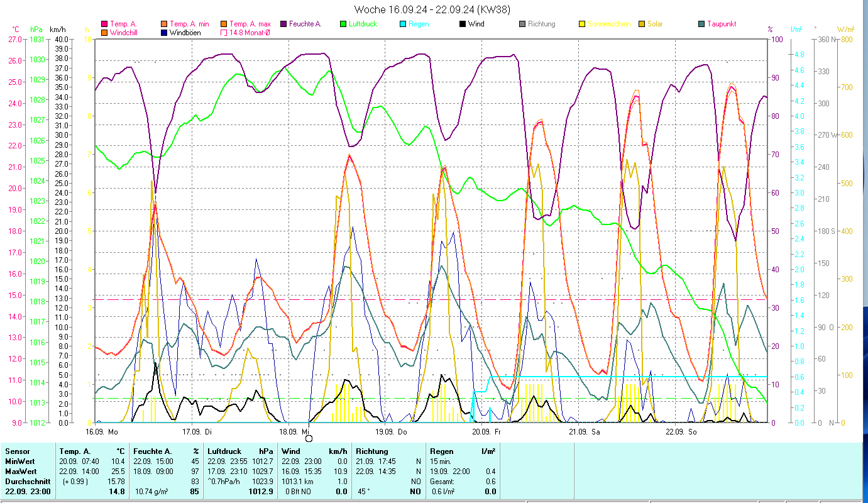This screenshot has width=868, height=503.
Task: Select the 20.09. Fr date label
Action: tap(486, 432)
